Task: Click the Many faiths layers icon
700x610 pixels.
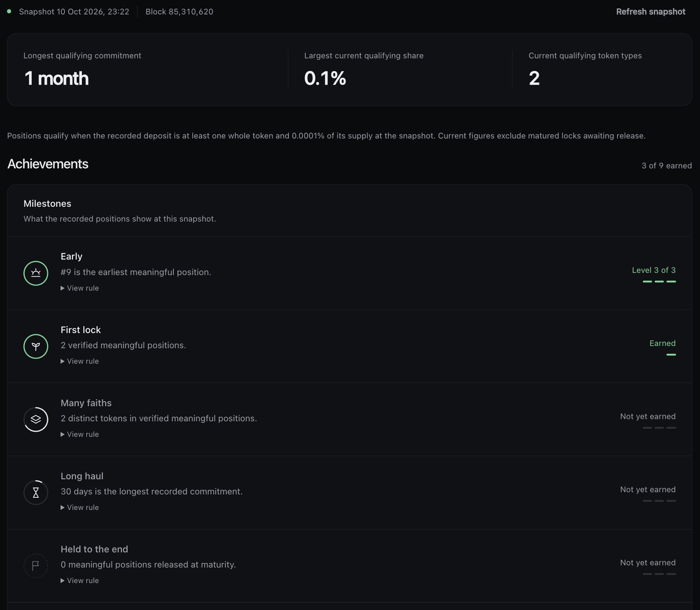Action: click(36, 419)
